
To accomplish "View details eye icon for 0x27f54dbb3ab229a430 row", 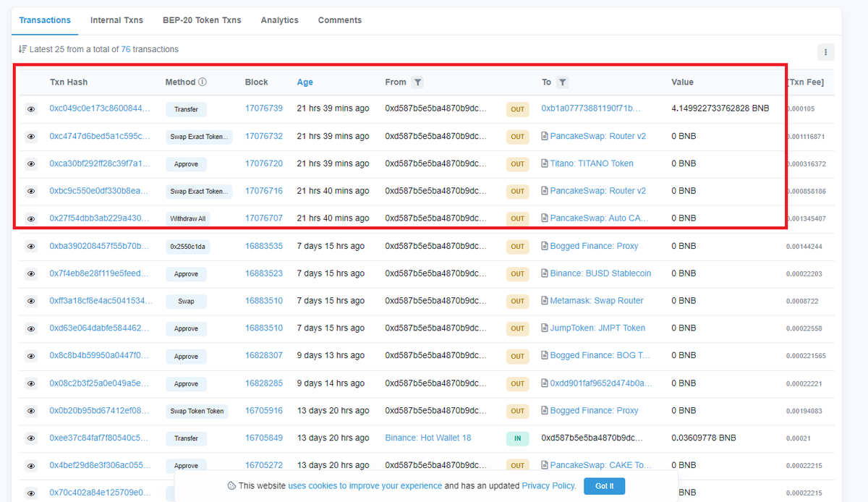I will (31, 218).
